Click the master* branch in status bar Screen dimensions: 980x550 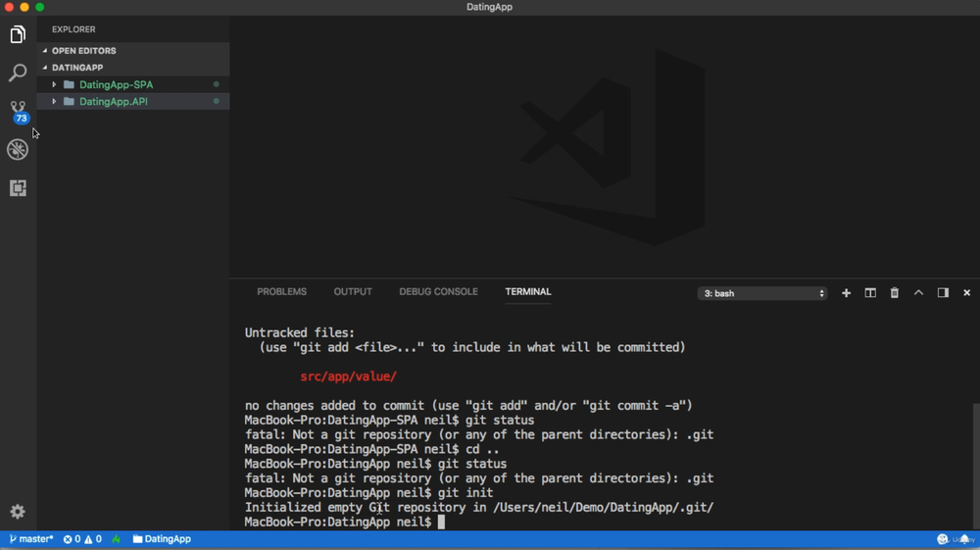(x=30, y=539)
